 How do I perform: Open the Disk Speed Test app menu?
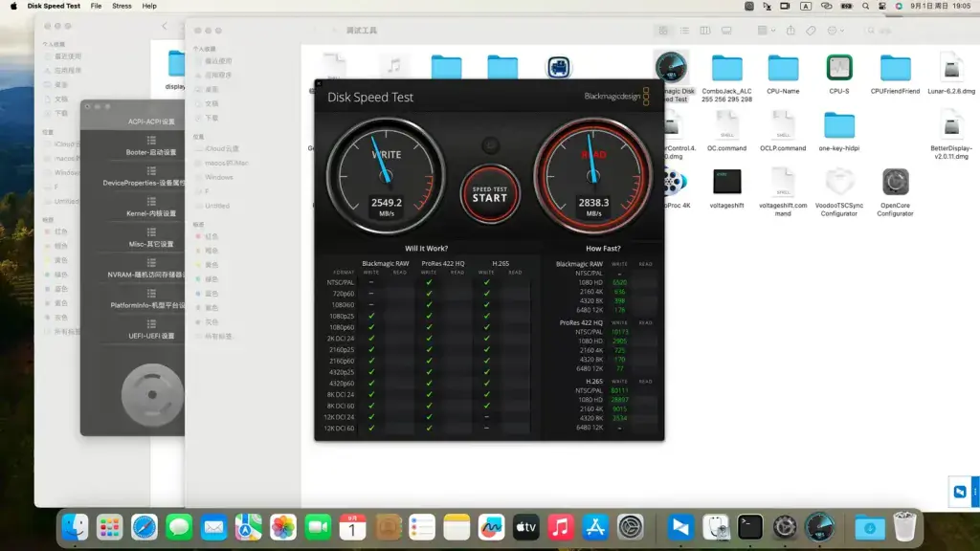[x=54, y=6]
